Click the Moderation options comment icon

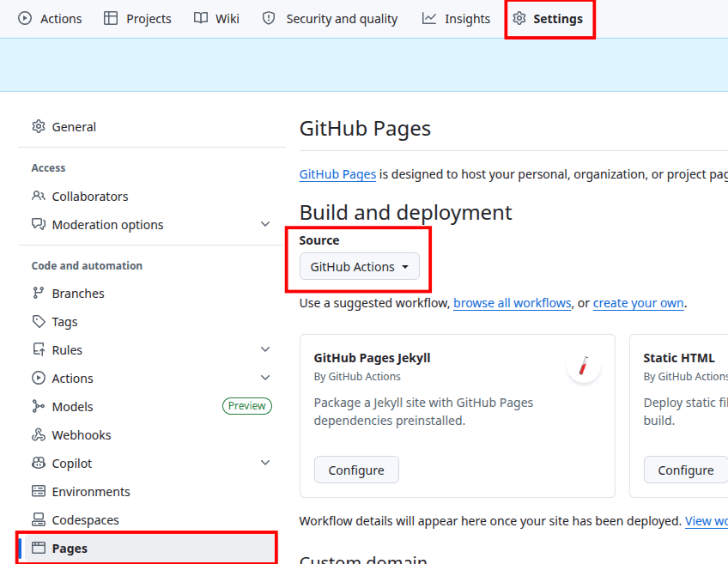click(x=39, y=225)
